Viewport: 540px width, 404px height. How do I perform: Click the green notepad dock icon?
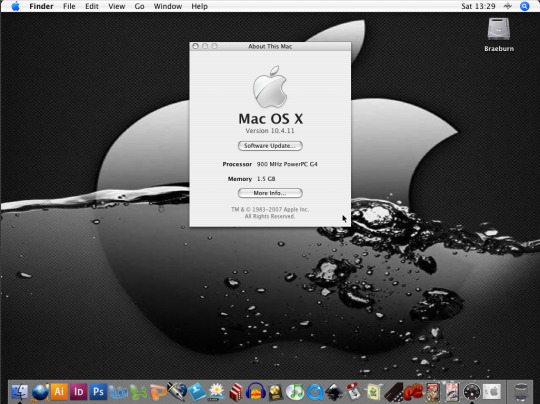click(373, 392)
